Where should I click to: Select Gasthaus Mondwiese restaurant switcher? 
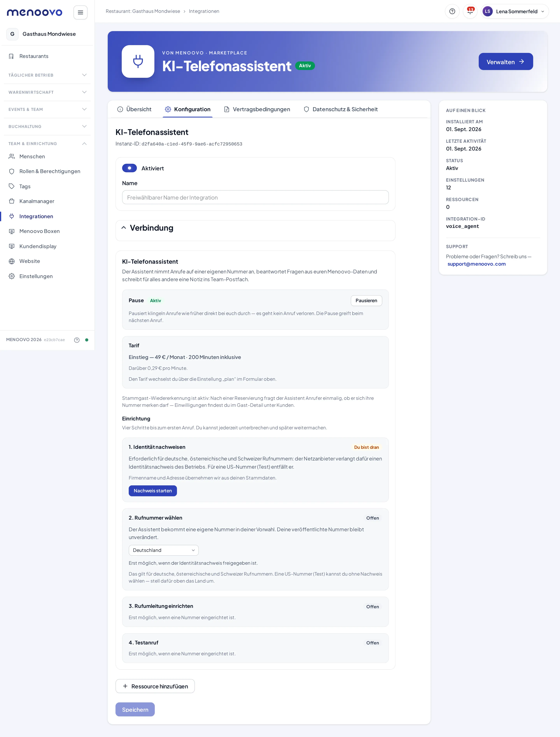point(47,34)
